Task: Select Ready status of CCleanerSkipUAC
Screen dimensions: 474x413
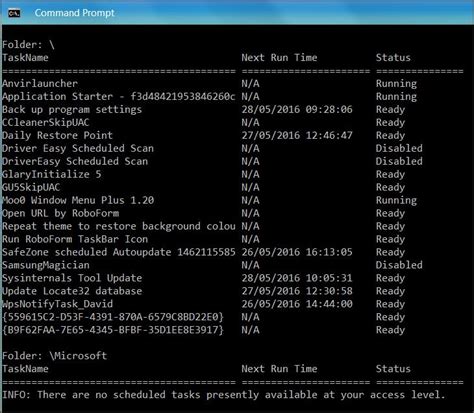Action: [x=390, y=123]
